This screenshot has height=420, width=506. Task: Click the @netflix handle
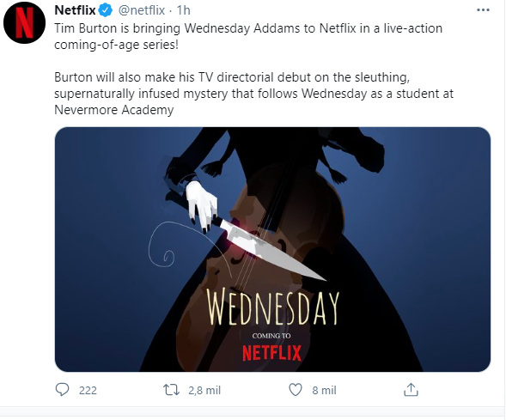point(142,10)
